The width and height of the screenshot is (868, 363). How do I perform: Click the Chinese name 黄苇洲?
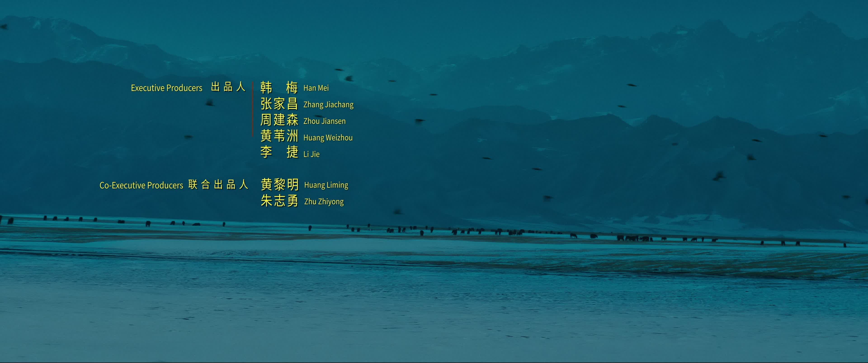[279, 136]
